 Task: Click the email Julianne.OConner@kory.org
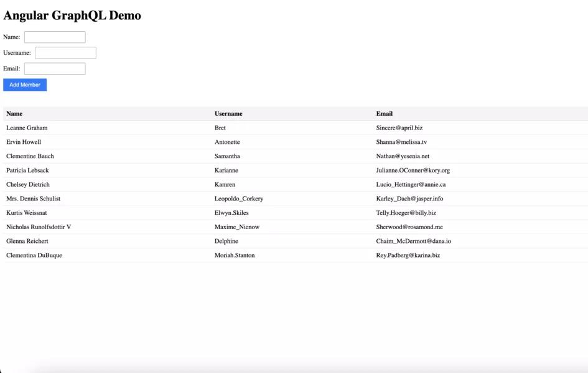pos(413,171)
